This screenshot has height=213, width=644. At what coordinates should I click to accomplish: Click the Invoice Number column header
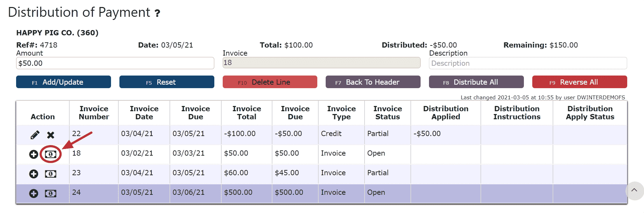click(x=94, y=113)
